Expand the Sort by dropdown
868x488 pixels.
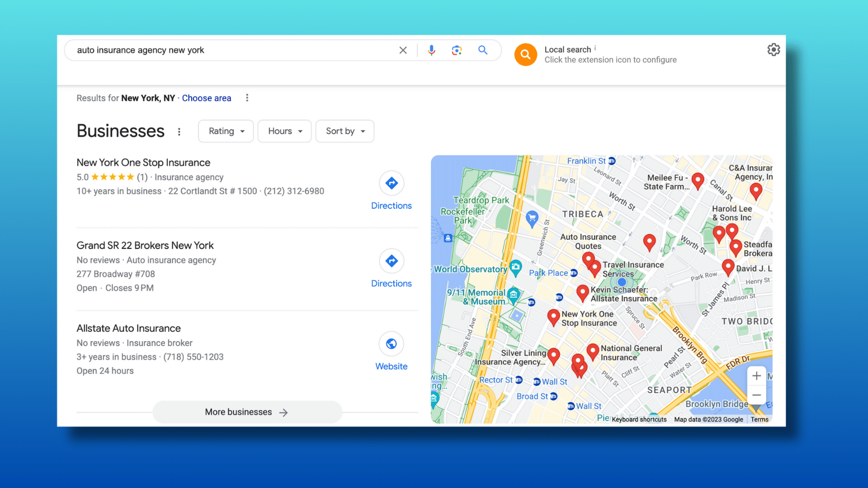(345, 131)
